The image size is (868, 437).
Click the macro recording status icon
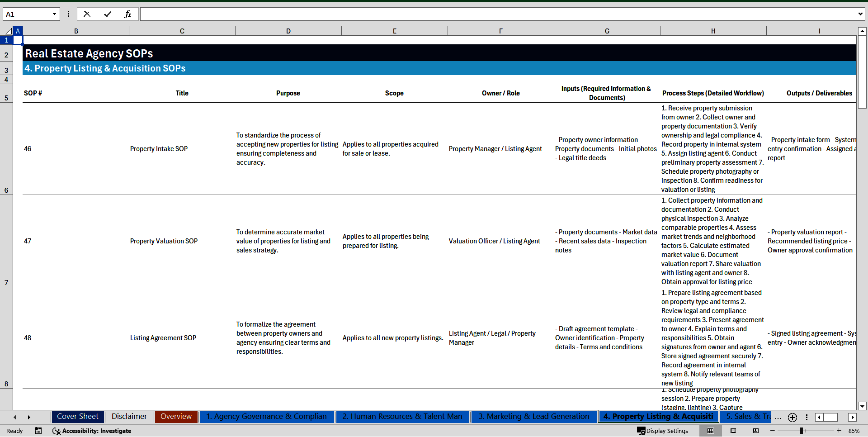pyautogui.click(x=38, y=431)
